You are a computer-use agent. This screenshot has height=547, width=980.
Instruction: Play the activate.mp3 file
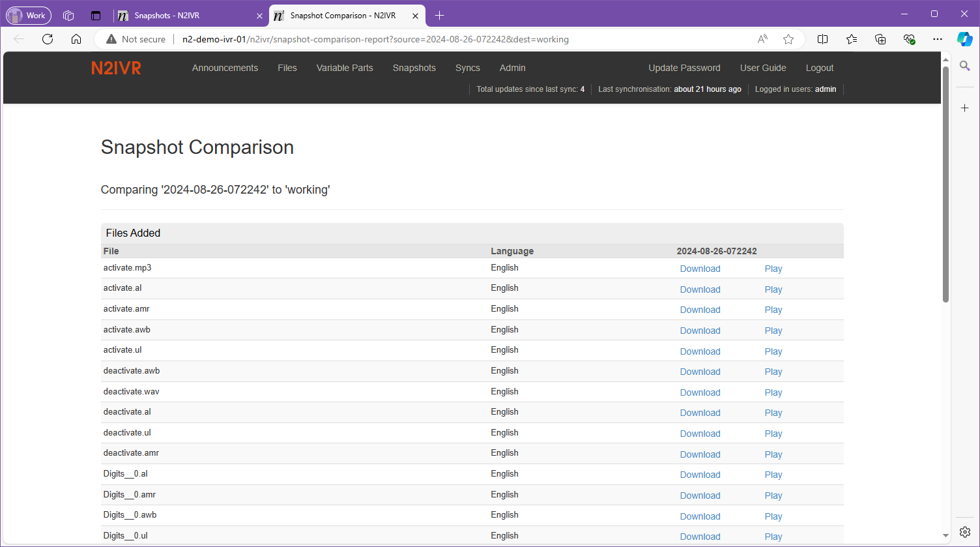tap(773, 269)
